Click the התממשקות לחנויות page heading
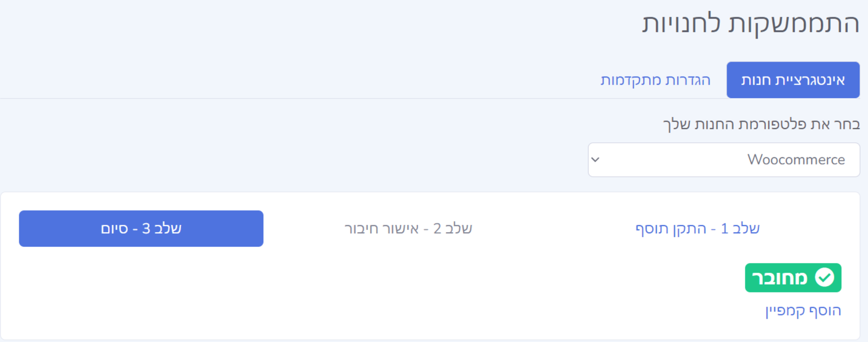The width and height of the screenshot is (868, 342). point(750,23)
